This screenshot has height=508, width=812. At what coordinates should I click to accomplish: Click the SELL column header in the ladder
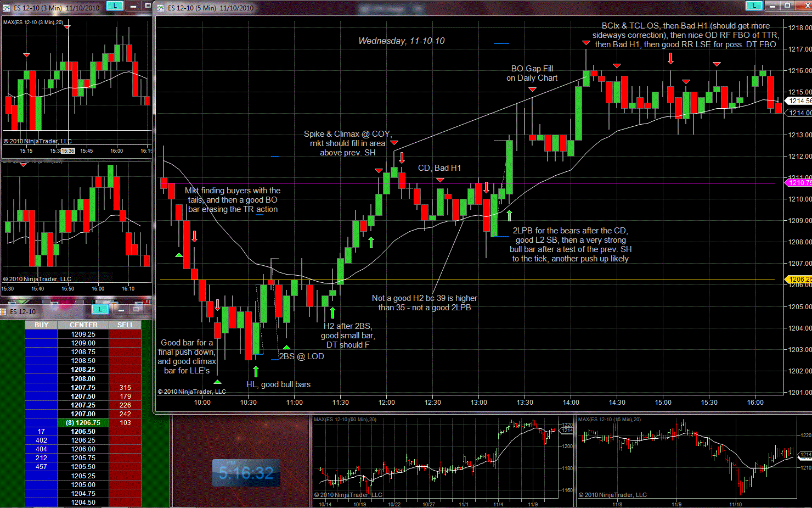click(125, 325)
